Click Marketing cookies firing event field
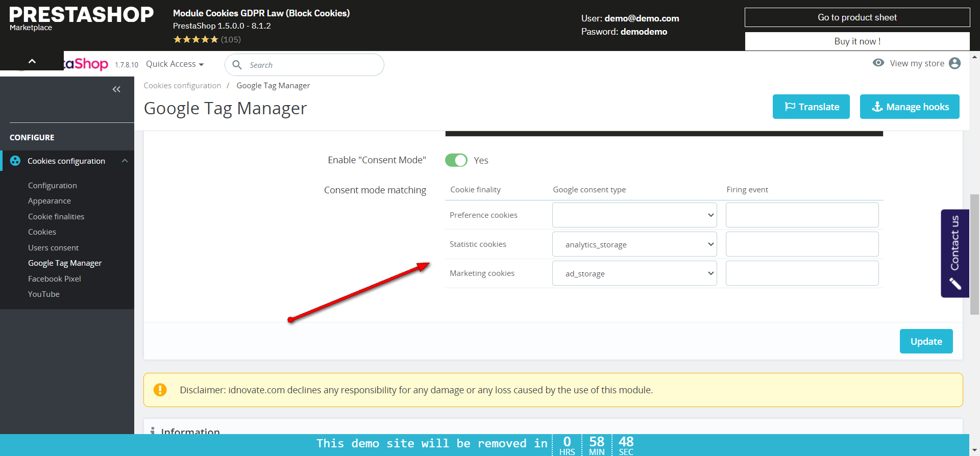The width and height of the screenshot is (980, 456). coord(802,273)
